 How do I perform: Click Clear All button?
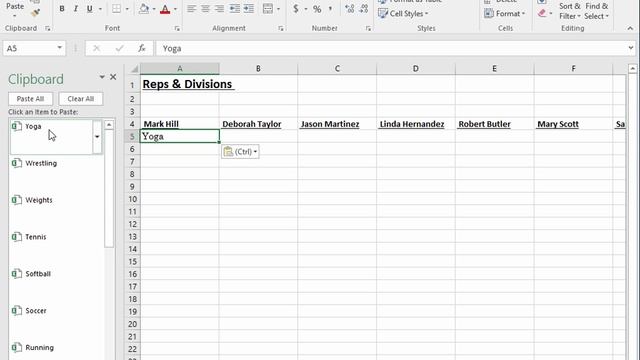(x=80, y=99)
